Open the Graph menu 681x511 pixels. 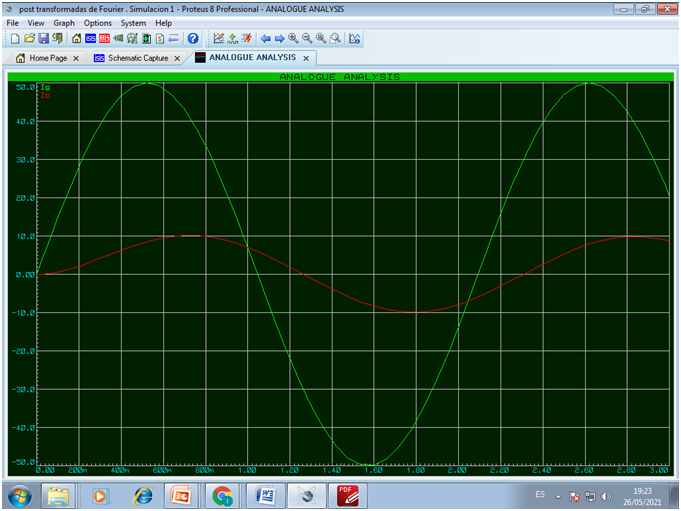(x=64, y=23)
